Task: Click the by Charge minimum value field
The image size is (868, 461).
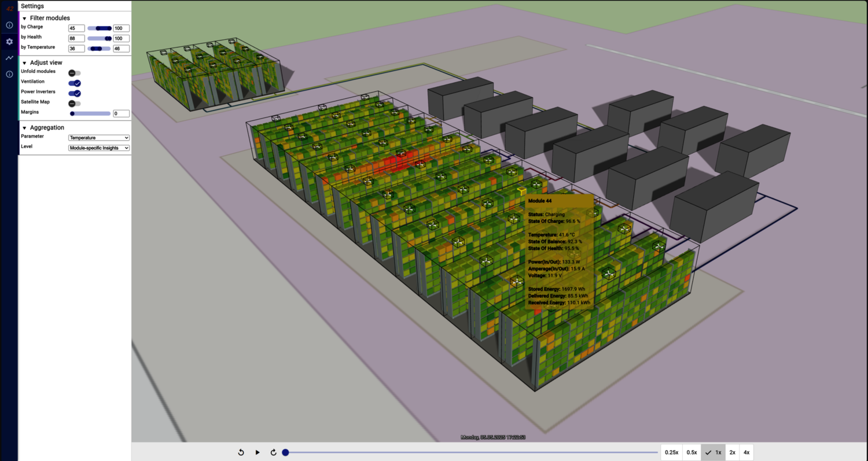Action: 76,28
